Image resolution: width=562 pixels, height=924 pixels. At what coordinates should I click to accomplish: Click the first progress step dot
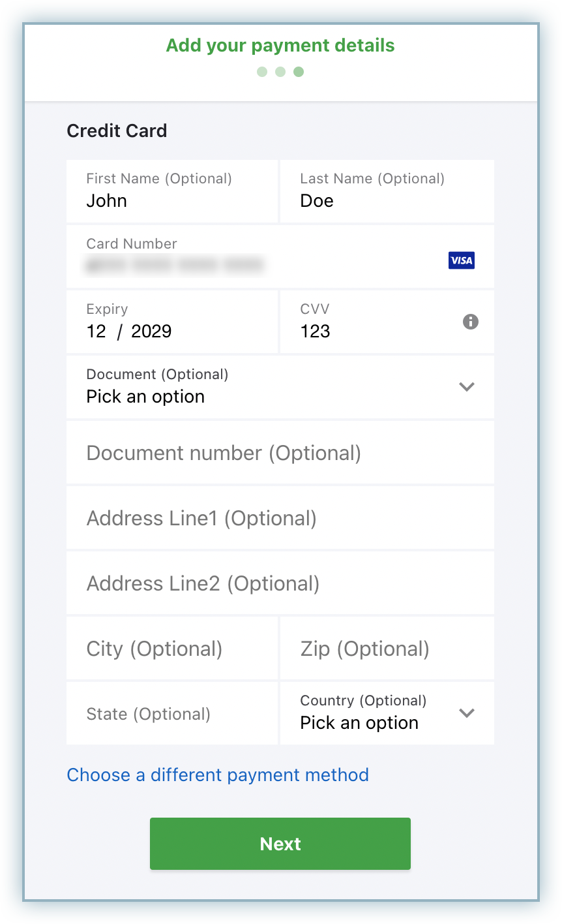point(262,72)
